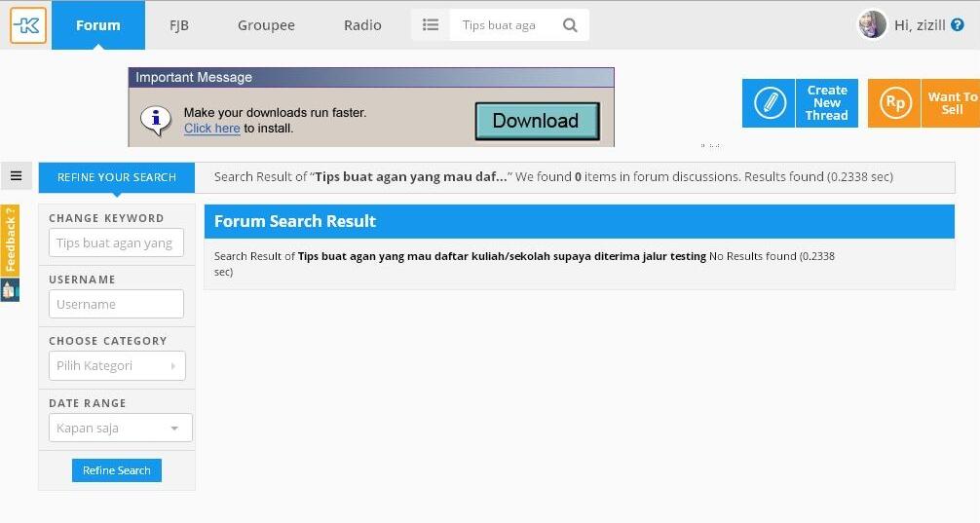Open the Feedback side tab
Viewport: 980px width, 523px height.
pos(10,240)
